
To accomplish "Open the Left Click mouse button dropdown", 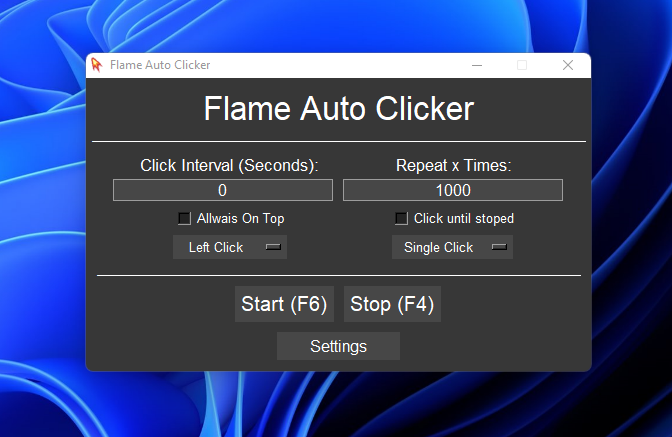I will [230, 247].
